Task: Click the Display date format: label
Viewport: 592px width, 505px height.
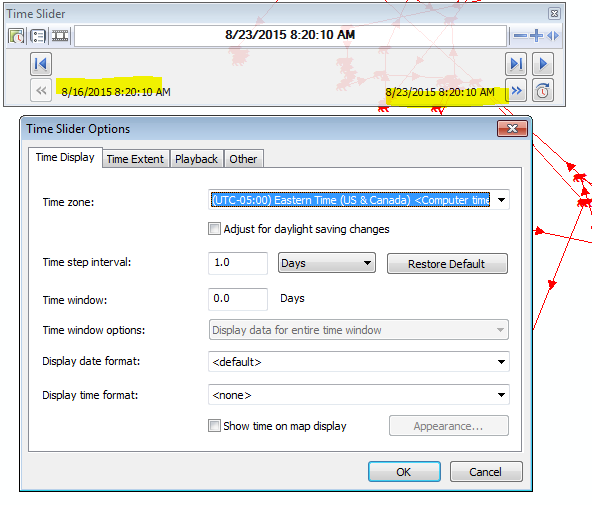Action: point(91,361)
